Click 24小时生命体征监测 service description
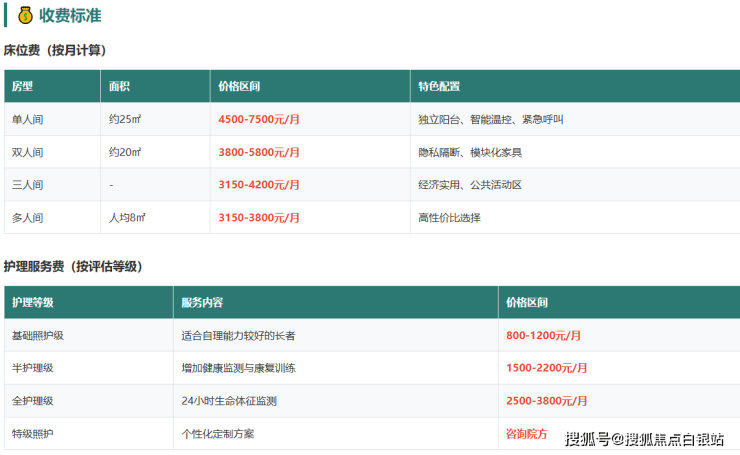The image size is (740, 455). [x=229, y=401]
